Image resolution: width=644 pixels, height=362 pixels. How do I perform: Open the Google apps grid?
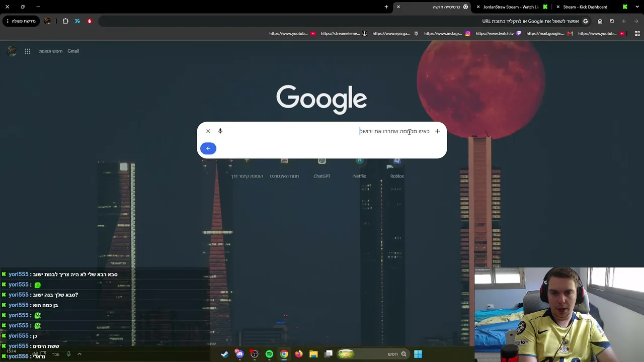pos(28,51)
